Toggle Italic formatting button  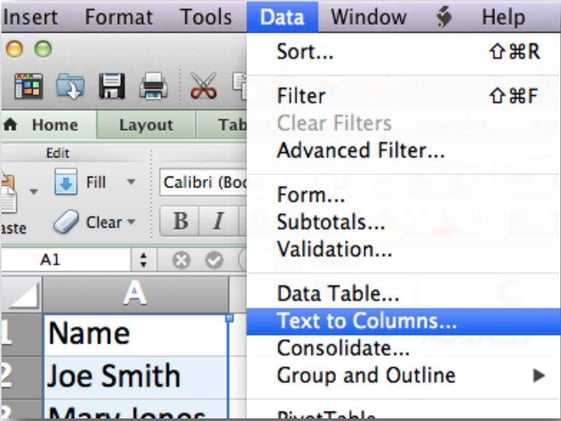click(x=218, y=221)
